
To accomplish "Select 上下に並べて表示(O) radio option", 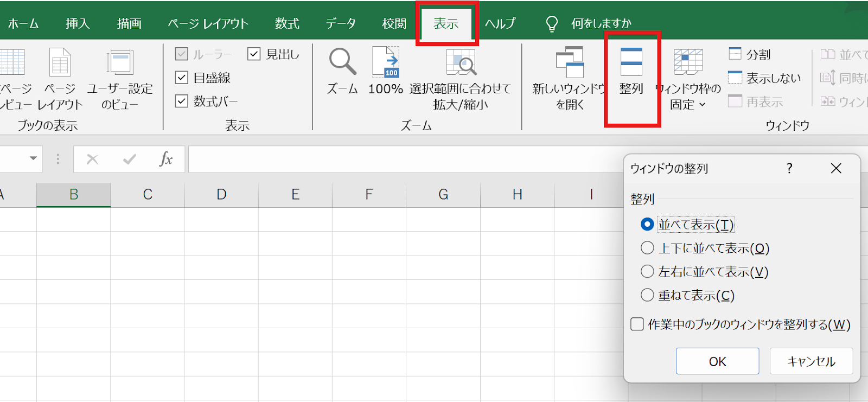I will 647,248.
